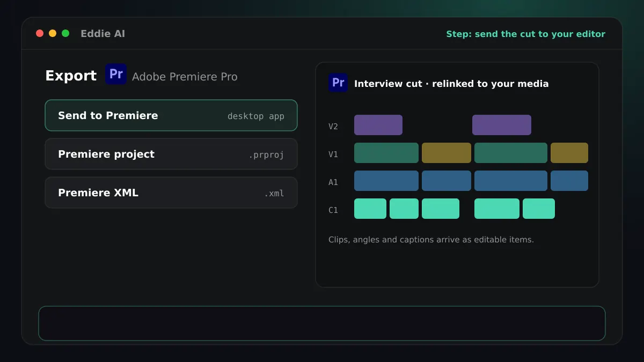Click the empty input field at the bottom
The image size is (644, 362).
(322, 323)
